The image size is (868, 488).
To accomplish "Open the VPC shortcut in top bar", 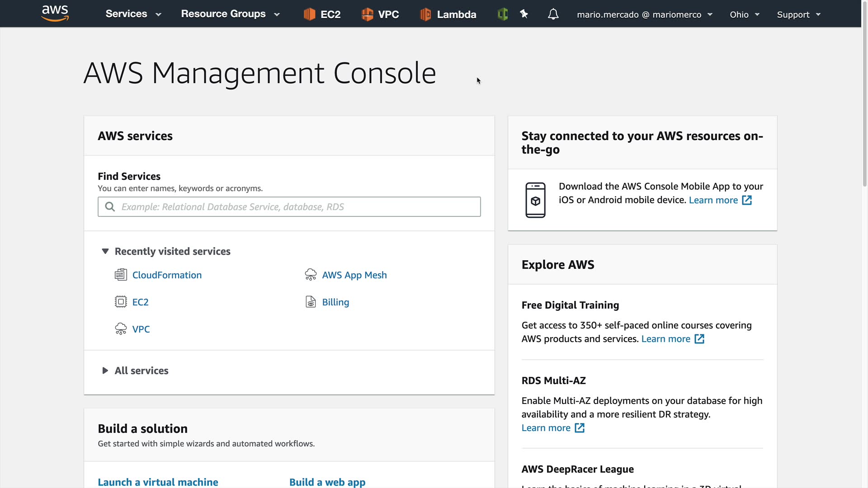I will point(380,14).
